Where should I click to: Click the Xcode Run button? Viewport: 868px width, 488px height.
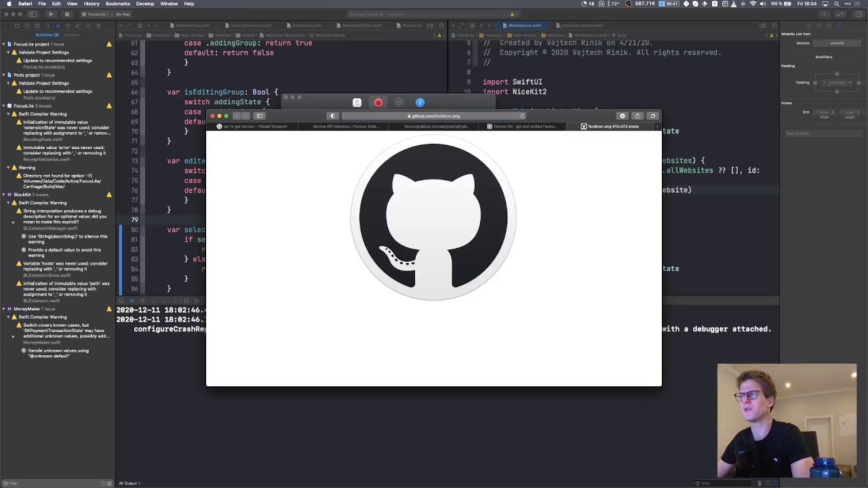[51, 14]
